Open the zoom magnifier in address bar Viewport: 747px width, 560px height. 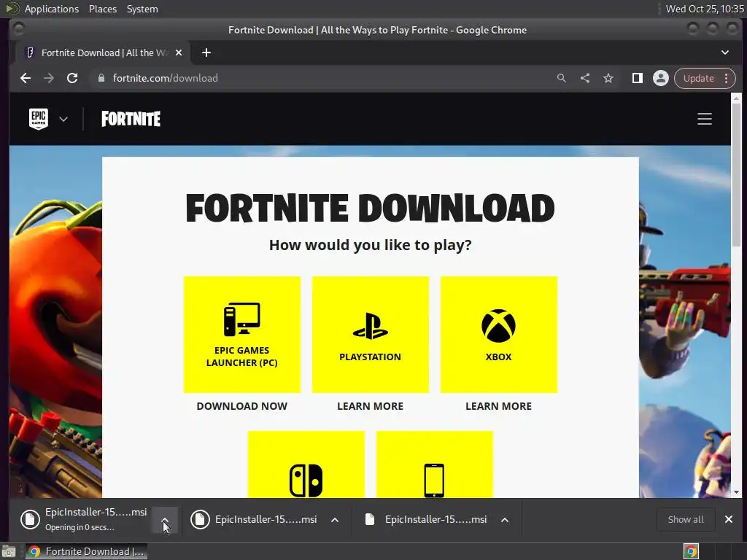pos(561,78)
